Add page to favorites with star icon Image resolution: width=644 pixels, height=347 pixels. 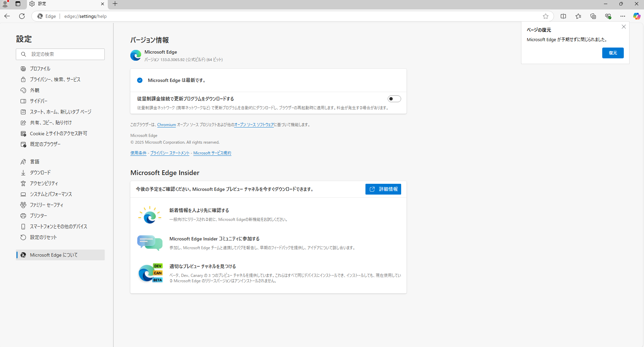546,16
